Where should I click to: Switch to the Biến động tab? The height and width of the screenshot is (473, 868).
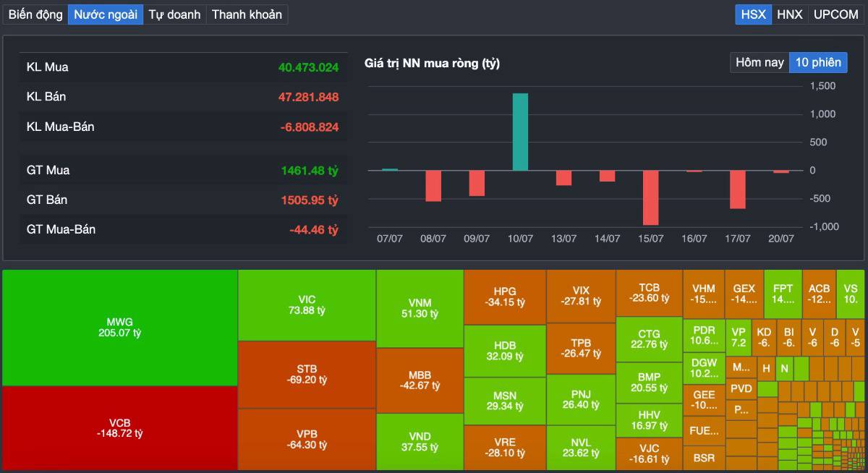(35, 14)
